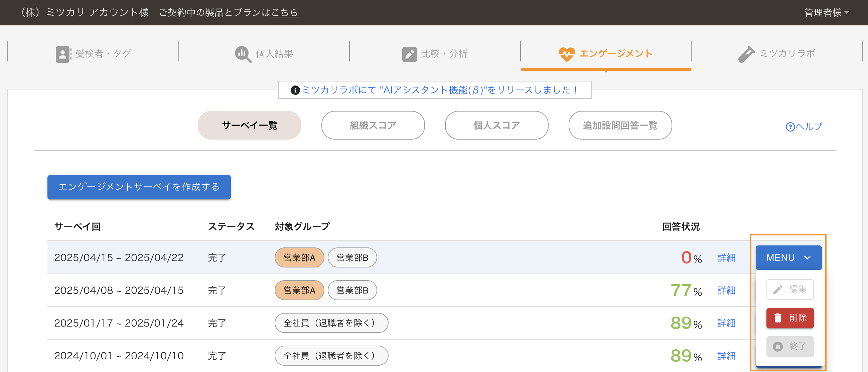
Task: Open the 管理者様 account dropdown
Action: click(x=826, y=12)
